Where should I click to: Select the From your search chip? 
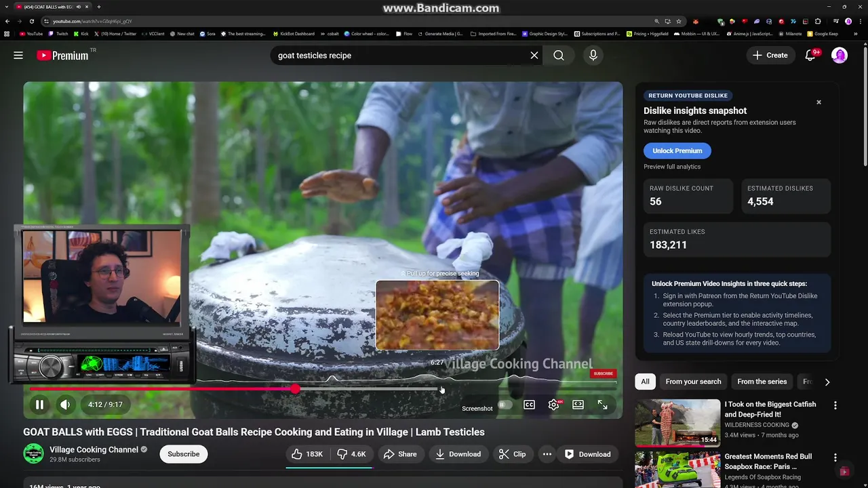coord(693,382)
